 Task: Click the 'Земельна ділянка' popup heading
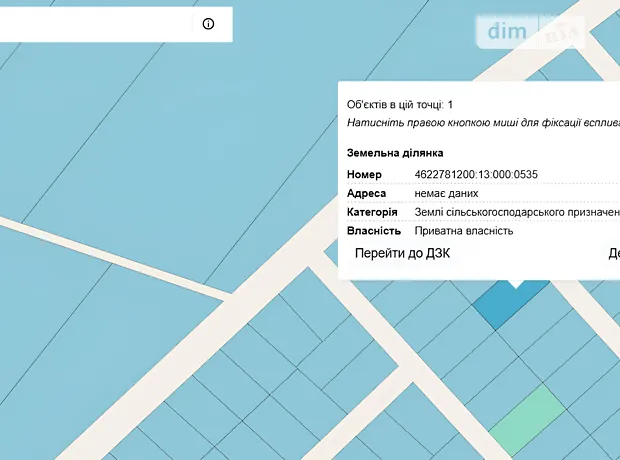(x=394, y=154)
